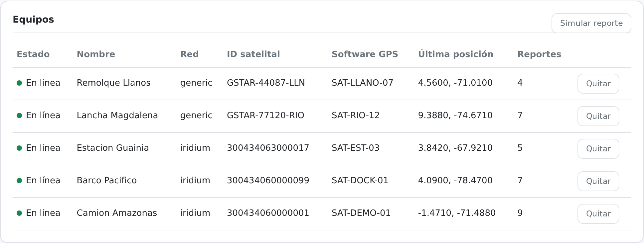Click the Software GPS column header
This screenshot has height=243, width=644.
[x=365, y=54]
